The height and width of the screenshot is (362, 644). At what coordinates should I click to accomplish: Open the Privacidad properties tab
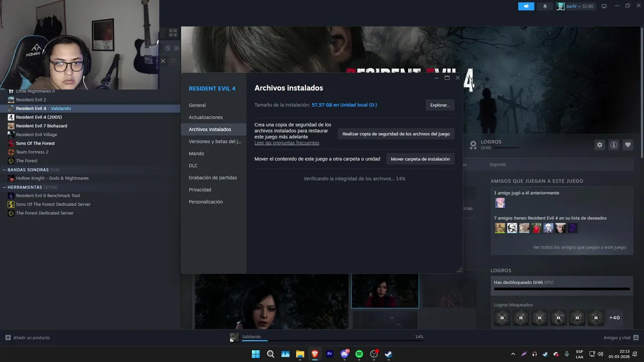[200, 190]
